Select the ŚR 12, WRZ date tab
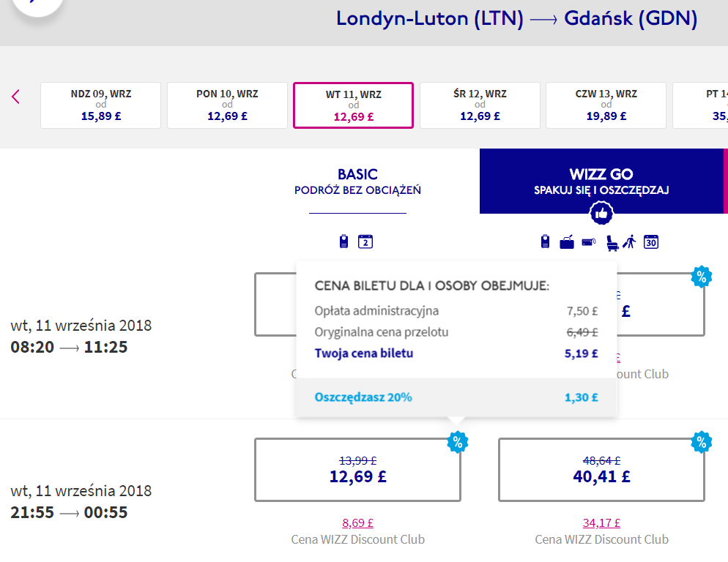The image size is (728, 562). tap(480, 105)
